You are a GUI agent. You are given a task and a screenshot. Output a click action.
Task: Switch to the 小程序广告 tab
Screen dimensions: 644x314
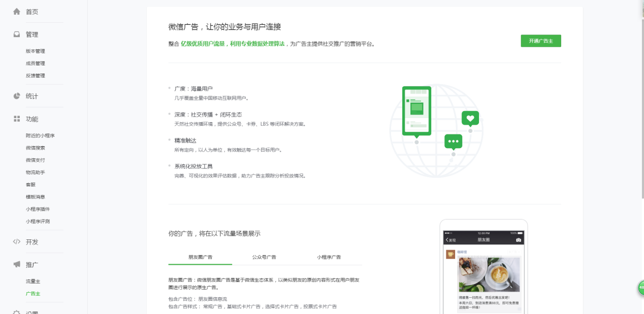pos(329,257)
